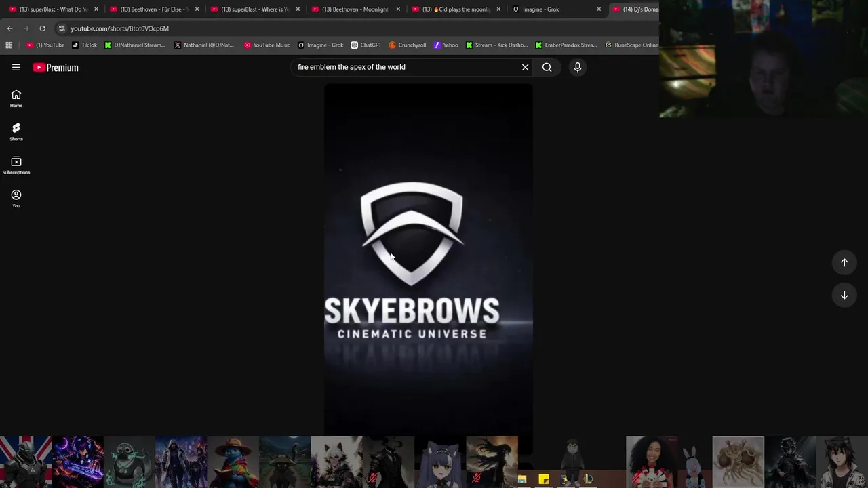Open the '(1) YouTube' bookmark

[45, 45]
